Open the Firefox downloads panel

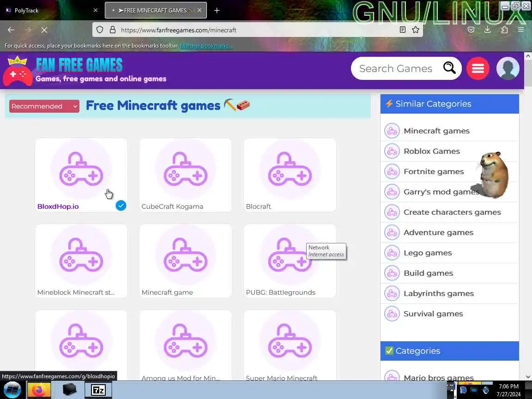tap(488, 30)
